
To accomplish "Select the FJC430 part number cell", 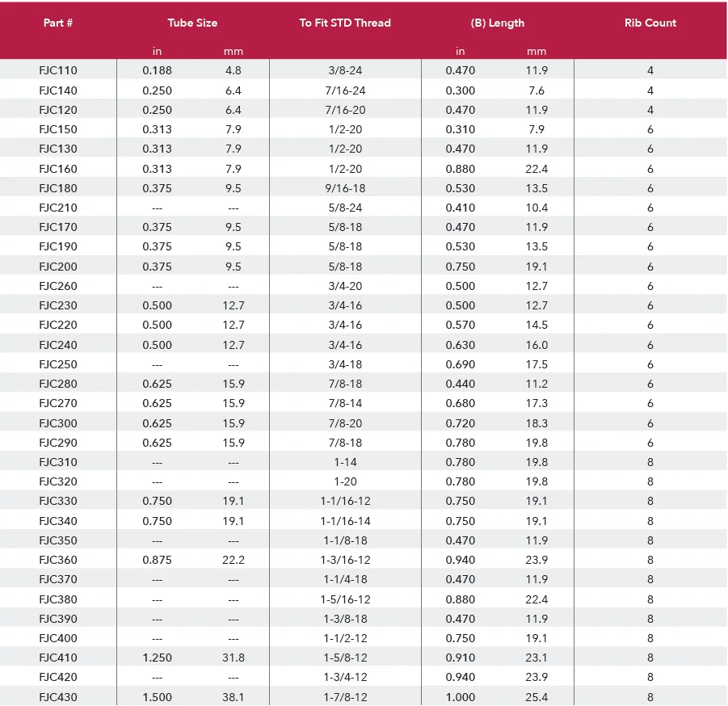I will 58,697.
